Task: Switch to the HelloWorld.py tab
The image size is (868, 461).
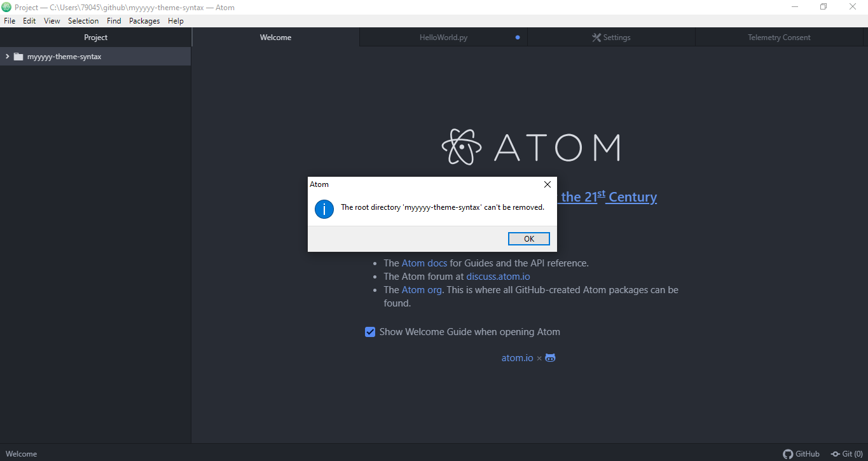Action: pyautogui.click(x=443, y=38)
